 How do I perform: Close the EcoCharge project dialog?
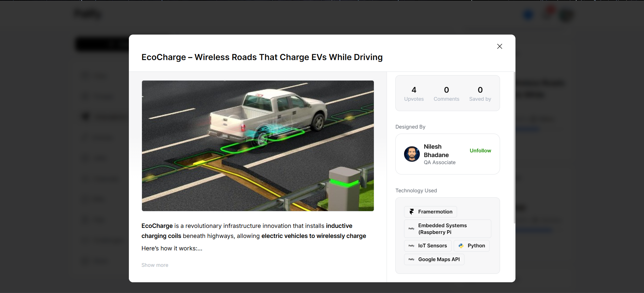pos(499,46)
